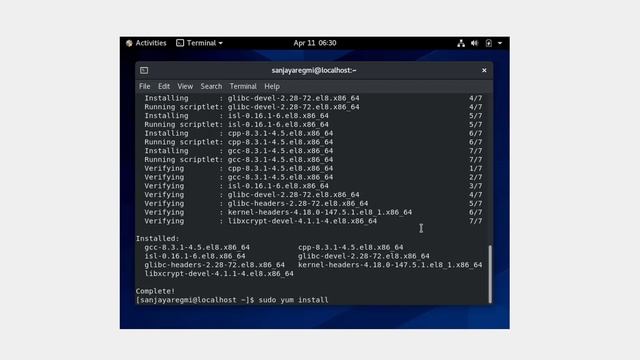The height and width of the screenshot is (360, 640).
Task: Click Verifying libxcrypt-devel 7/7 line
Action: (313, 221)
